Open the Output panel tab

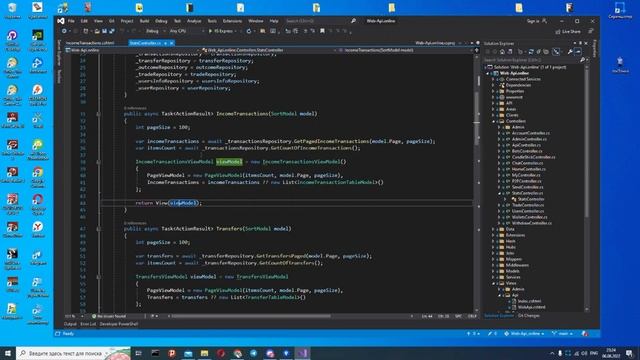click(70, 324)
